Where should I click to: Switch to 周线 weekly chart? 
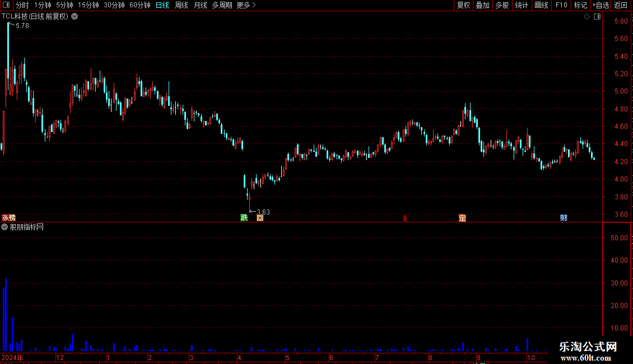pyautogui.click(x=181, y=5)
